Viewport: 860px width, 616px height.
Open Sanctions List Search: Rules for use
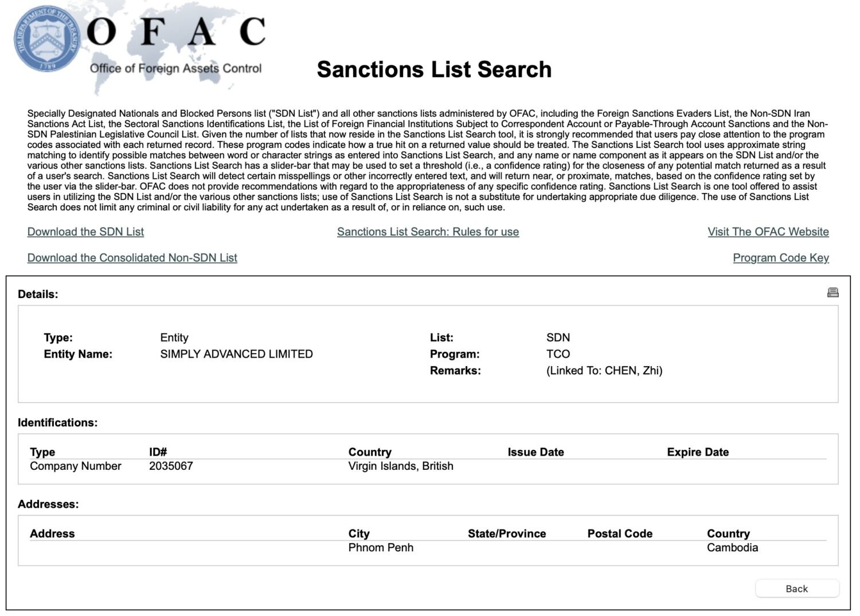(428, 232)
